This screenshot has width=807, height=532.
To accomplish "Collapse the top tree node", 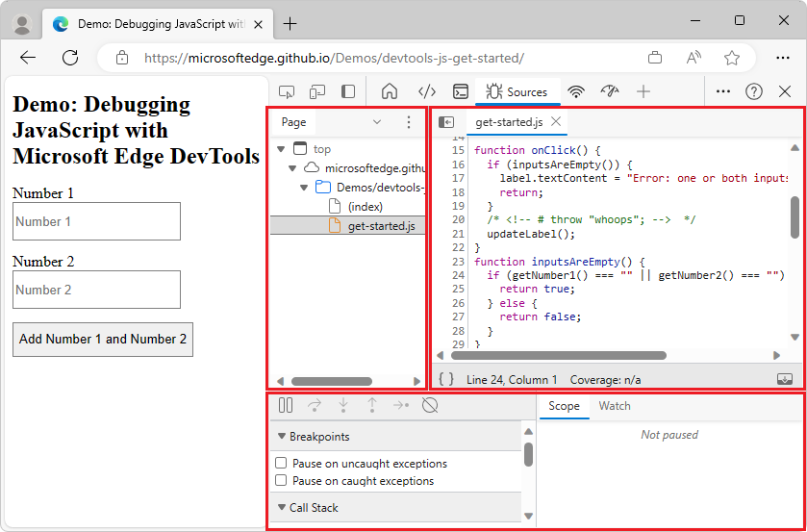I will tap(281, 149).
